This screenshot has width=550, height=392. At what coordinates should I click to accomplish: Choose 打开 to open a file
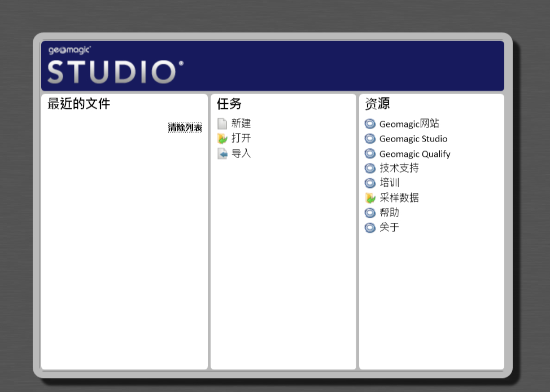tap(241, 138)
